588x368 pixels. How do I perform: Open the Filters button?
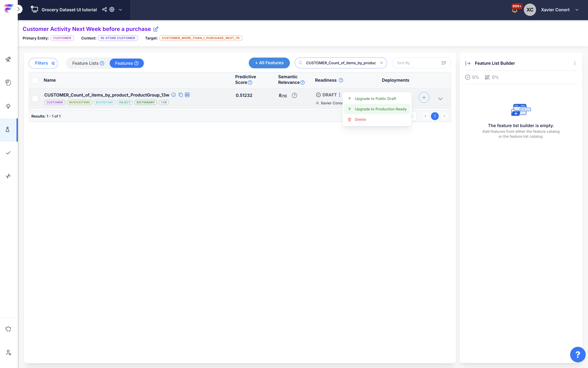(x=43, y=63)
